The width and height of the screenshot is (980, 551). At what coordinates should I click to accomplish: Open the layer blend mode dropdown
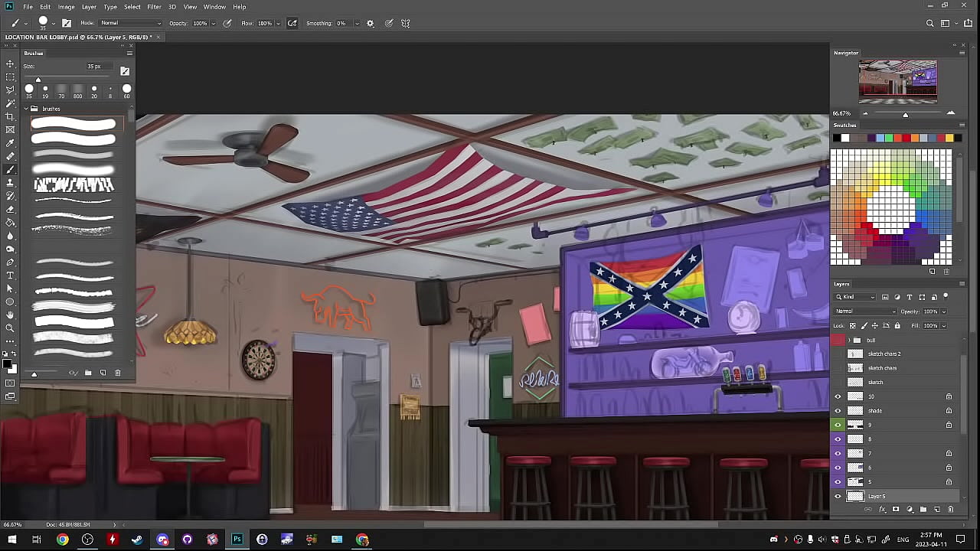pos(865,311)
